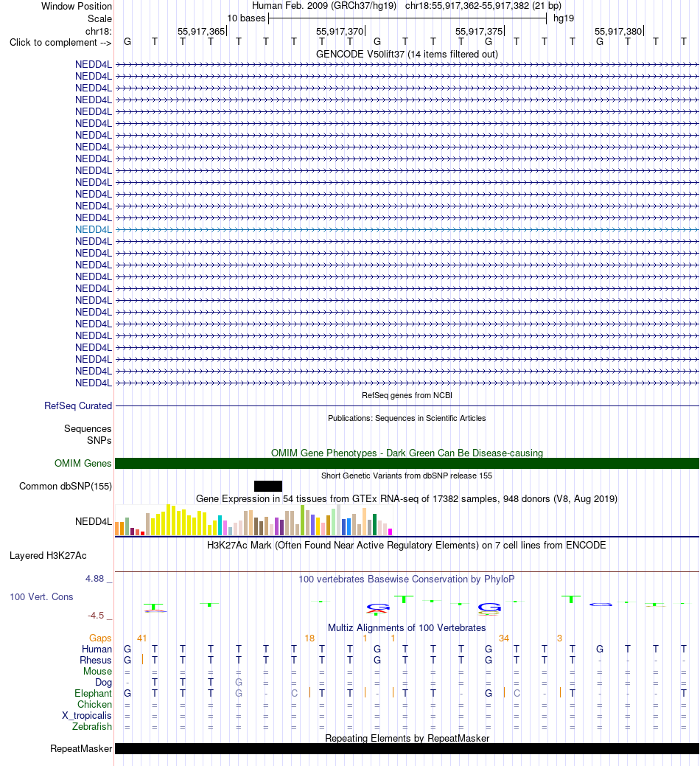Click the NEDD4L label beside GTEx bar chart

pos(94,522)
